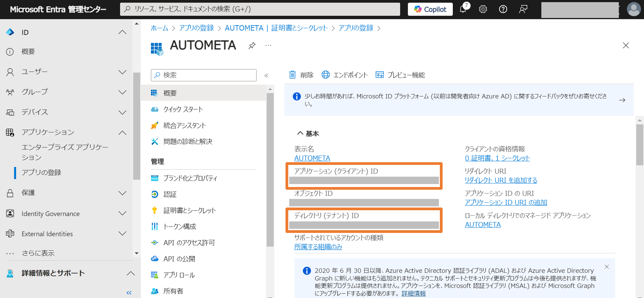Focus the resource menu search (検索) box

(204, 75)
